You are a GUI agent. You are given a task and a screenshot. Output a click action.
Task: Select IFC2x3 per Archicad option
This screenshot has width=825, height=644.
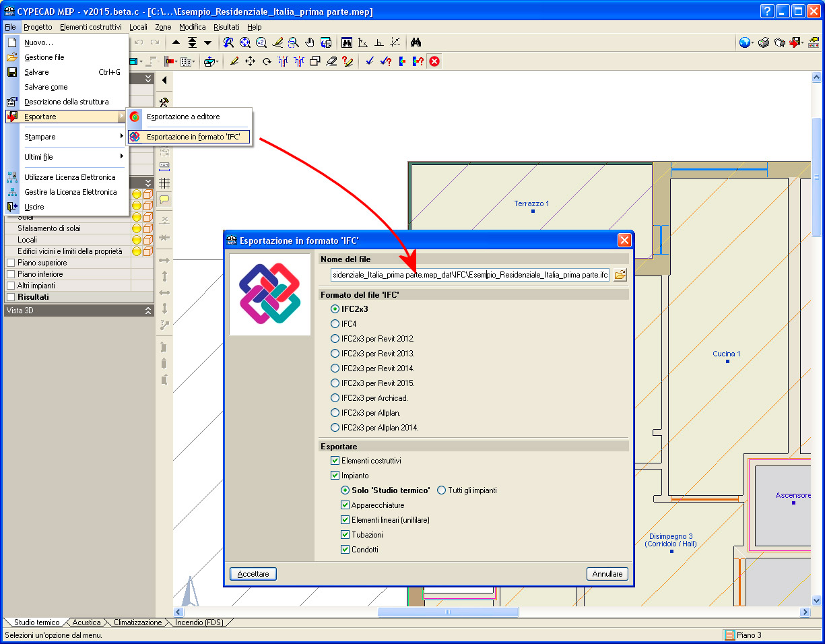335,398
